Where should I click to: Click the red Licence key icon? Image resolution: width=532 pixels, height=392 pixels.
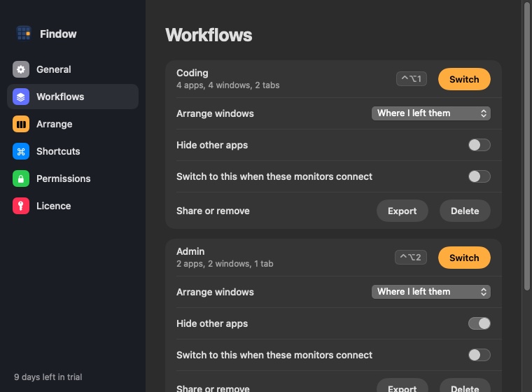(x=21, y=206)
